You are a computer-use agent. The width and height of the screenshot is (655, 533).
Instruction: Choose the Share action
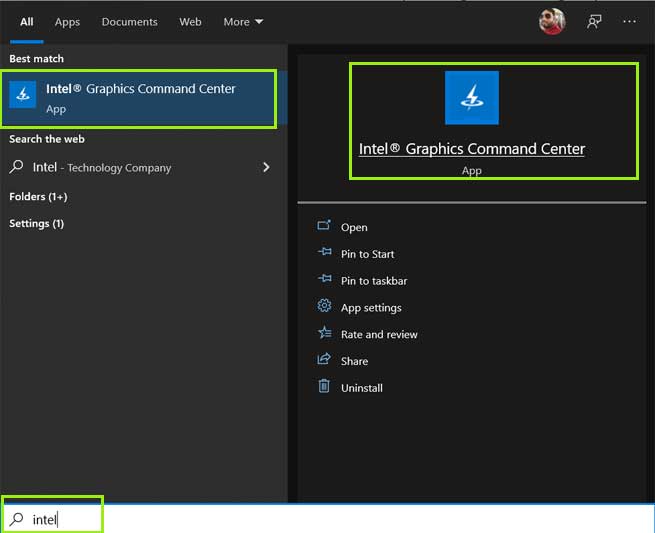(x=354, y=361)
